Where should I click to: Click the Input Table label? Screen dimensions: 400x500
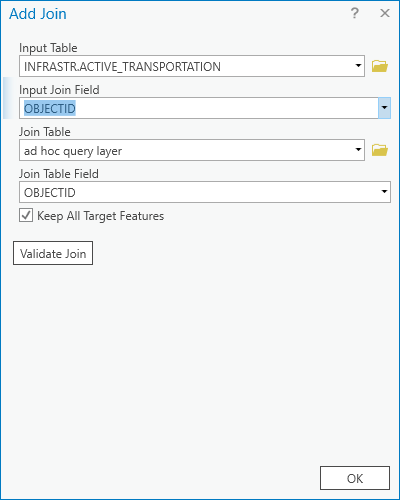click(x=48, y=48)
